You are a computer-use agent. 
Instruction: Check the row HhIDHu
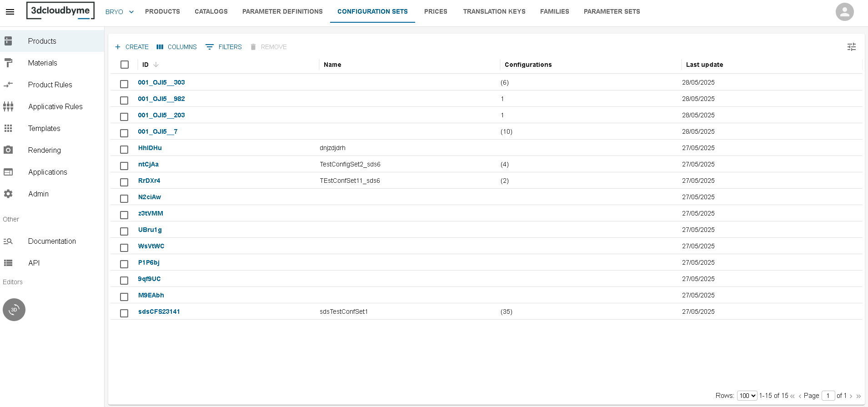click(124, 150)
